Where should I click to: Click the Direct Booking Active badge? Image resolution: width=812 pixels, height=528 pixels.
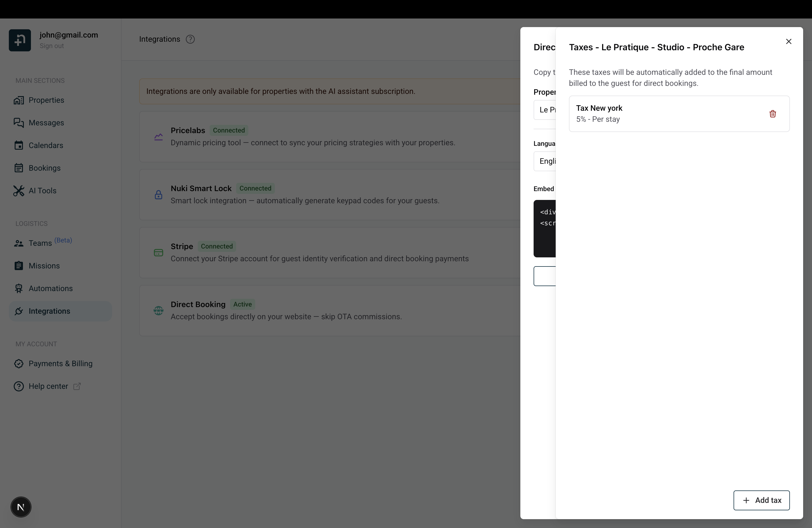pyautogui.click(x=242, y=304)
